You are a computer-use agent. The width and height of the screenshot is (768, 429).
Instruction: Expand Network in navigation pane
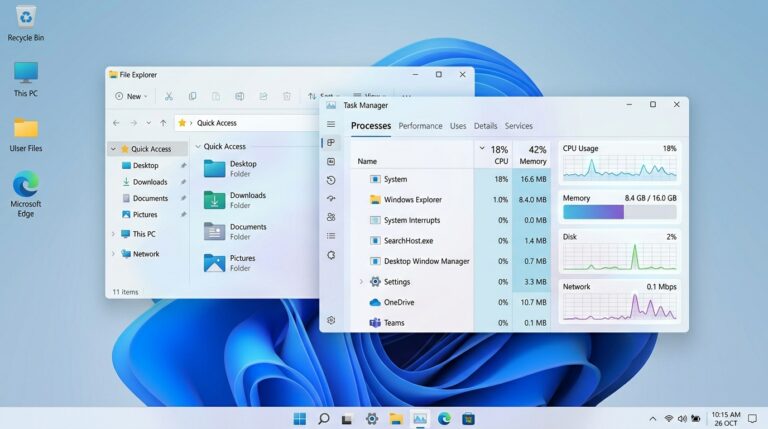[114, 254]
